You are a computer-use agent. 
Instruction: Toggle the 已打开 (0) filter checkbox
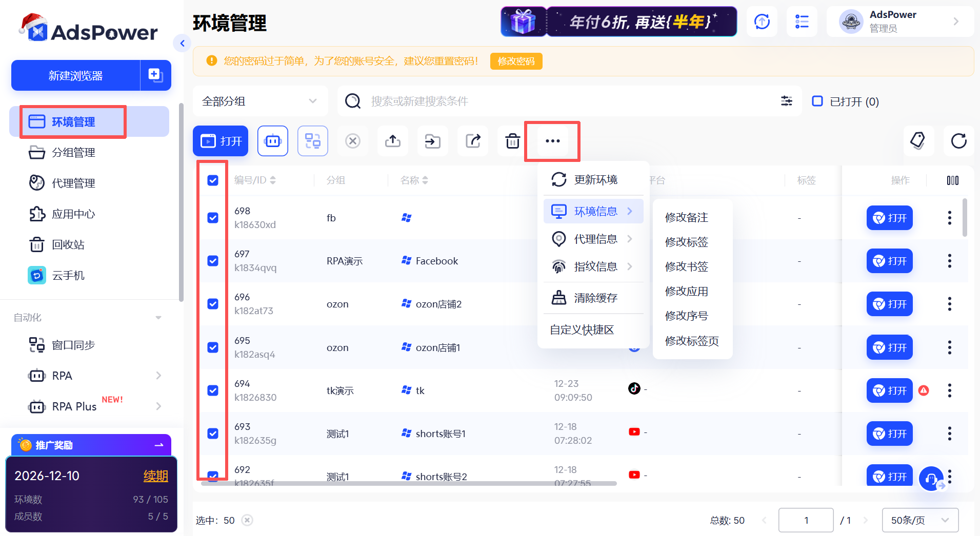click(x=817, y=101)
